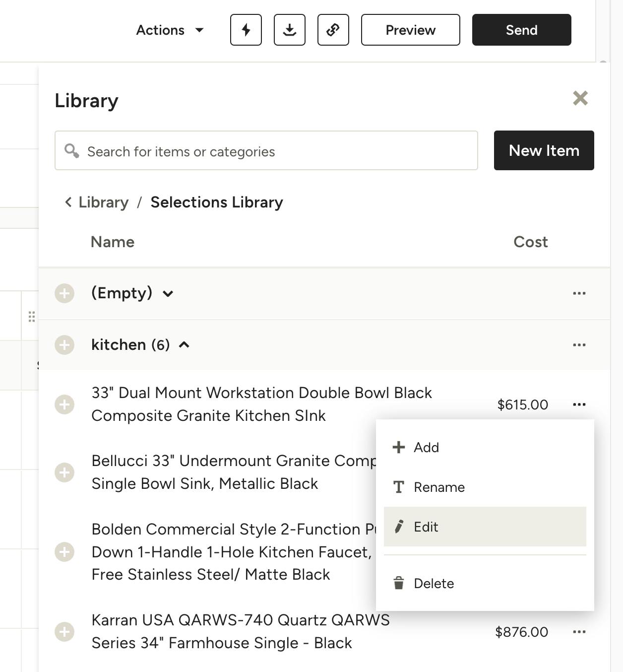
Task: Click the copy link icon button
Action: (x=333, y=30)
